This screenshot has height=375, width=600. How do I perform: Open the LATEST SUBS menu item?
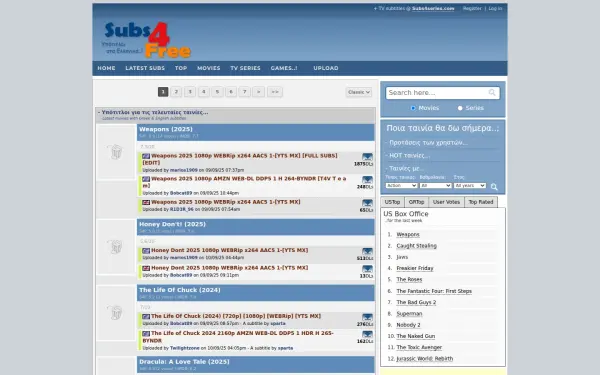[x=145, y=68]
